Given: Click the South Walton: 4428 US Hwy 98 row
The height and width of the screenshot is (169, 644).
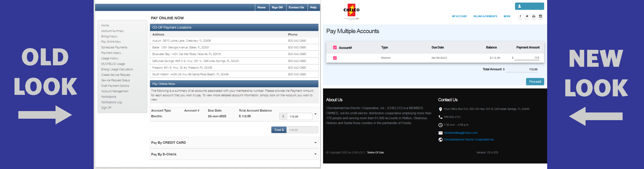Looking at the screenshot, I should tap(234, 75).
